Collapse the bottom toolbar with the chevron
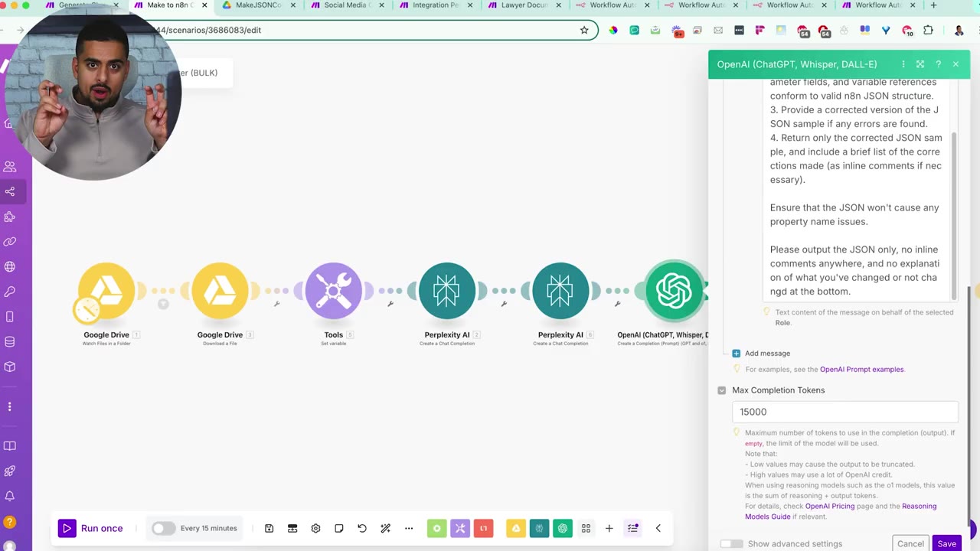The image size is (980, 551). click(658, 528)
